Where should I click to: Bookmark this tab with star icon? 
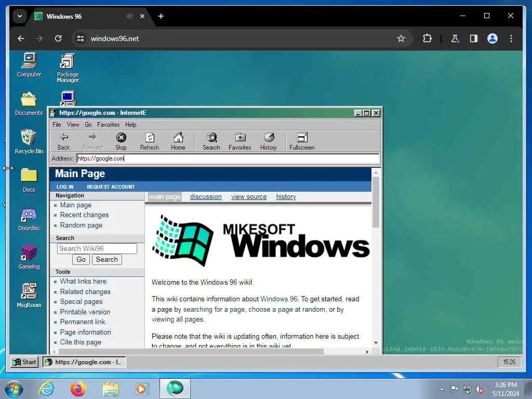401,38
